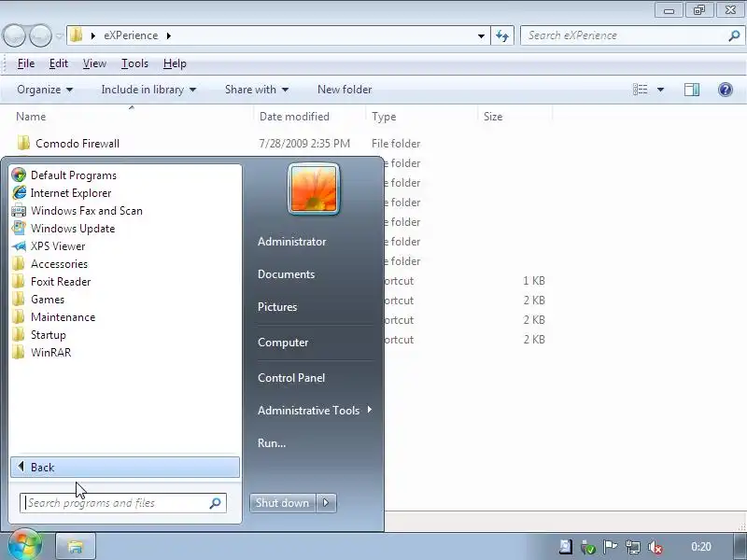Screen dimensions: 747x560
Task: Open the File menu in Explorer
Action: pyautogui.click(x=26, y=63)
